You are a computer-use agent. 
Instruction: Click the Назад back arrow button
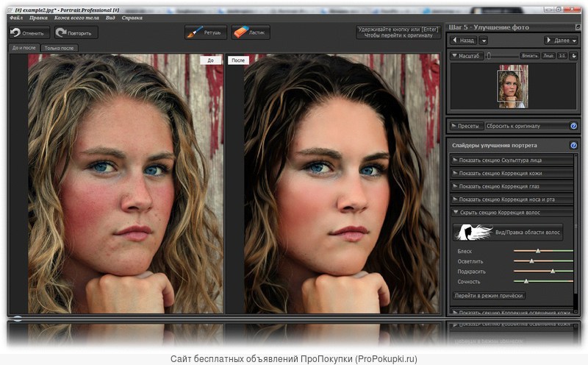click(464, 40)
